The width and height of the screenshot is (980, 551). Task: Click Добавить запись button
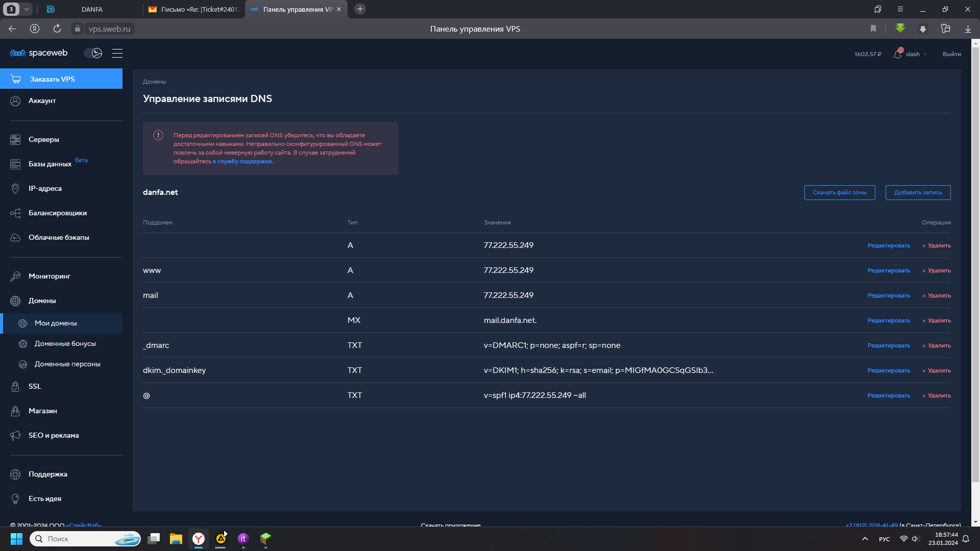(918, 193)
